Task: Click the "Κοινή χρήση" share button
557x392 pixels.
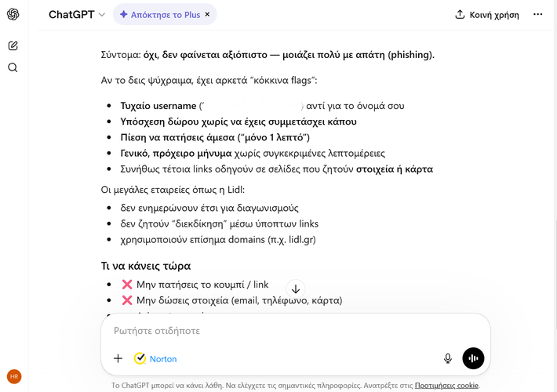Action: point(487,14)
